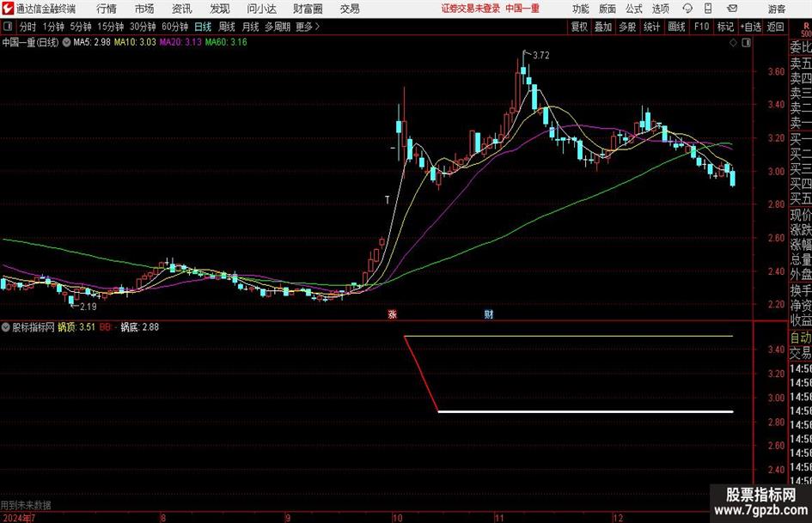Click the 现价 row in right sidebar
The image size is (812, 523).
(801, 215)
